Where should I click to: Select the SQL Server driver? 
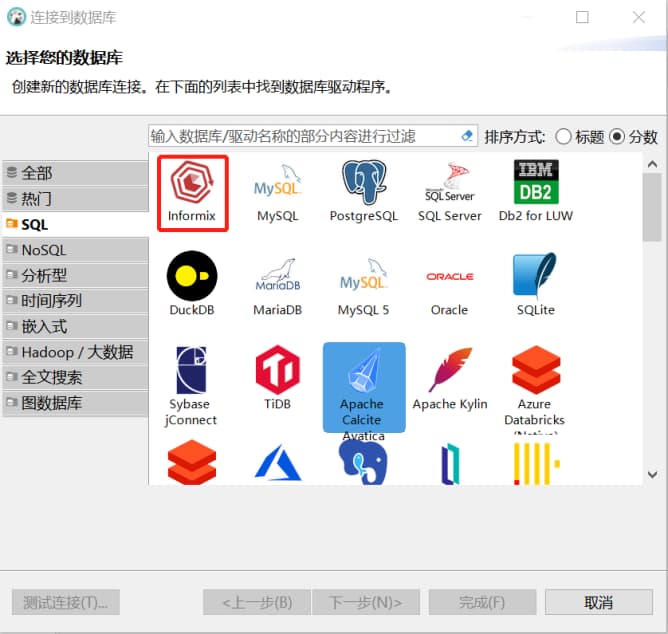point(449,193)
